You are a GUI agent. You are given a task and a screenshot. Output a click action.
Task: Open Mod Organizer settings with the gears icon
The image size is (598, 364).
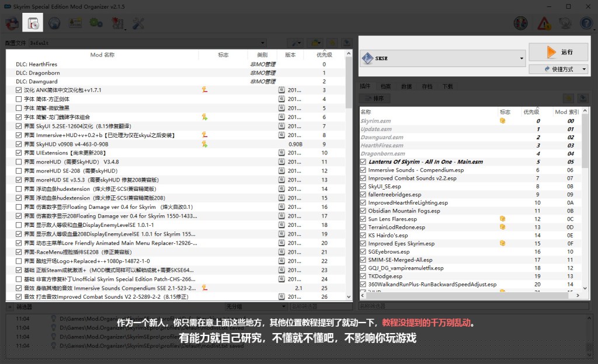pos(95,22)
